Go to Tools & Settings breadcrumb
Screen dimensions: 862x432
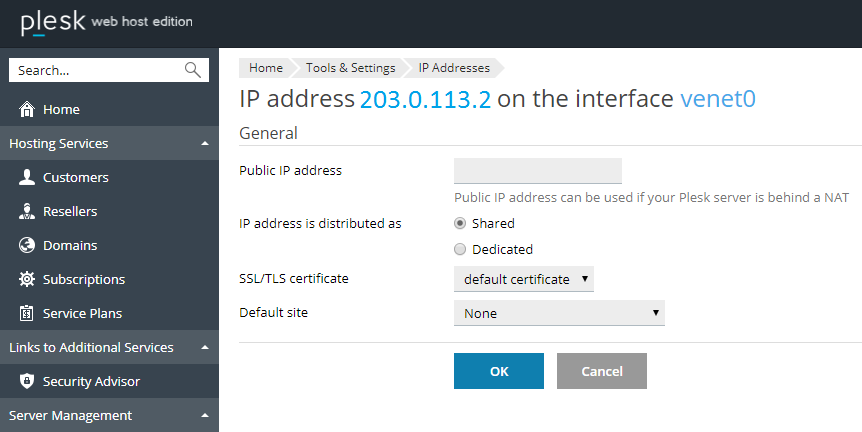(350, 68)
